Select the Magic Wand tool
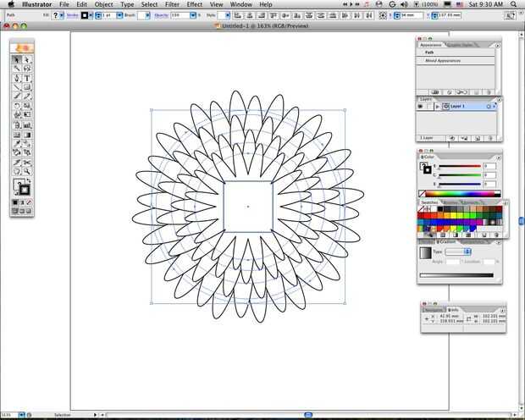 (x=17, y=69)
